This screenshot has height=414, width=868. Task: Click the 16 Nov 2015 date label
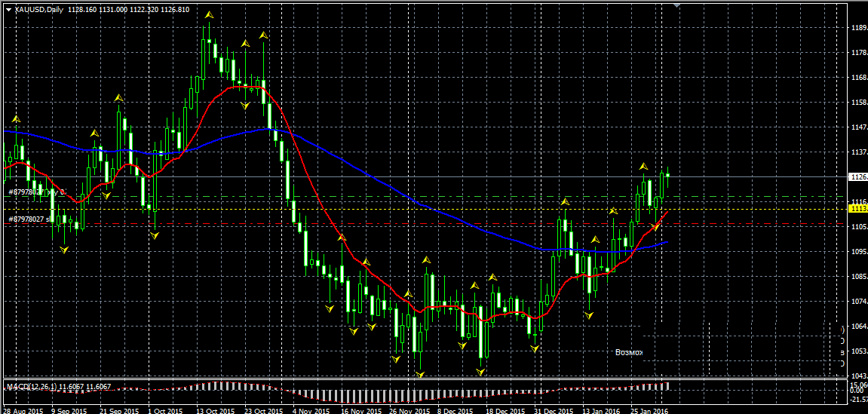(360, 411)
